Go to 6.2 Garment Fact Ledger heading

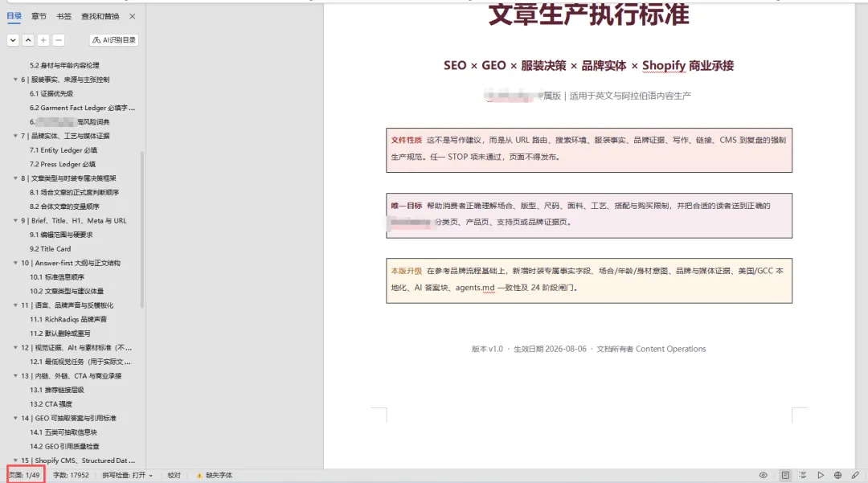pyautogui.click(x=82, y=108)
